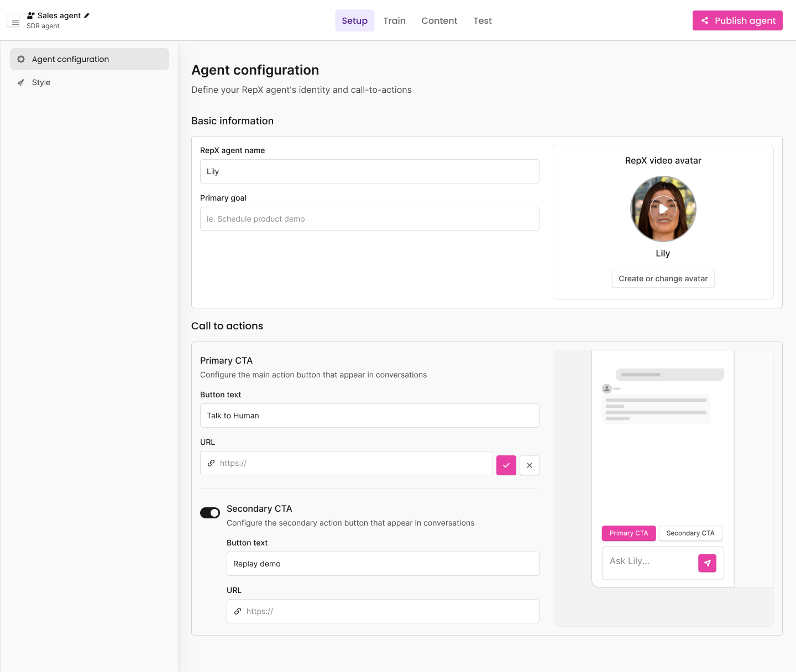
Task: Click link icon in Secondary CTA URL field
Action: click(x=238, y=611)
